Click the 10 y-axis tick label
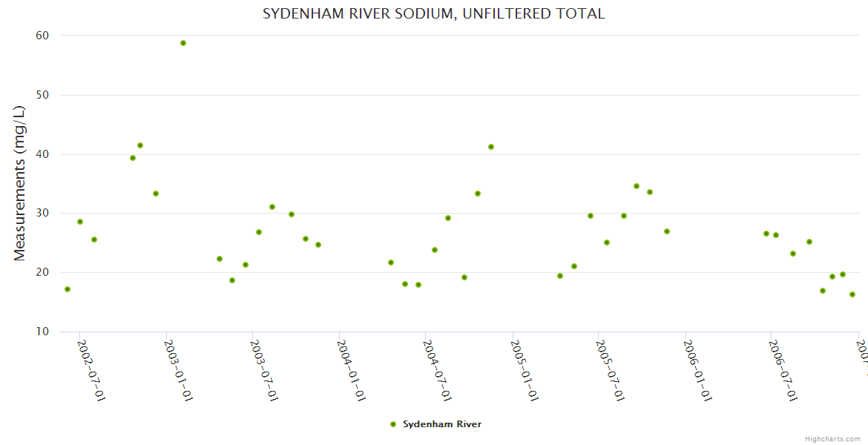Screen dimensions: 868x445 click(42, 332)
